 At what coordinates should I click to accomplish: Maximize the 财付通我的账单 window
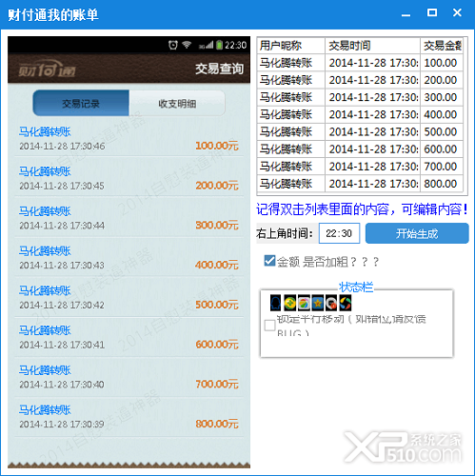[x=432, y=12]
